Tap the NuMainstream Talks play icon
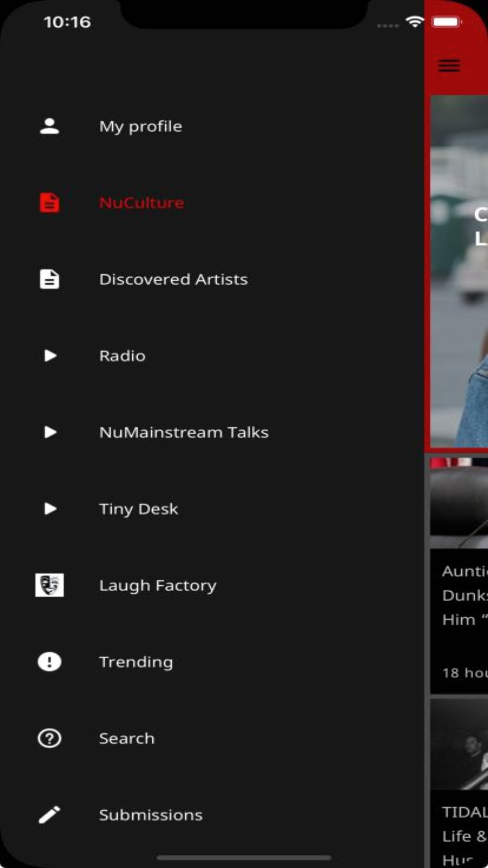Image resolution: width=488 pixels, height=868 pixels. coord(50,432)
